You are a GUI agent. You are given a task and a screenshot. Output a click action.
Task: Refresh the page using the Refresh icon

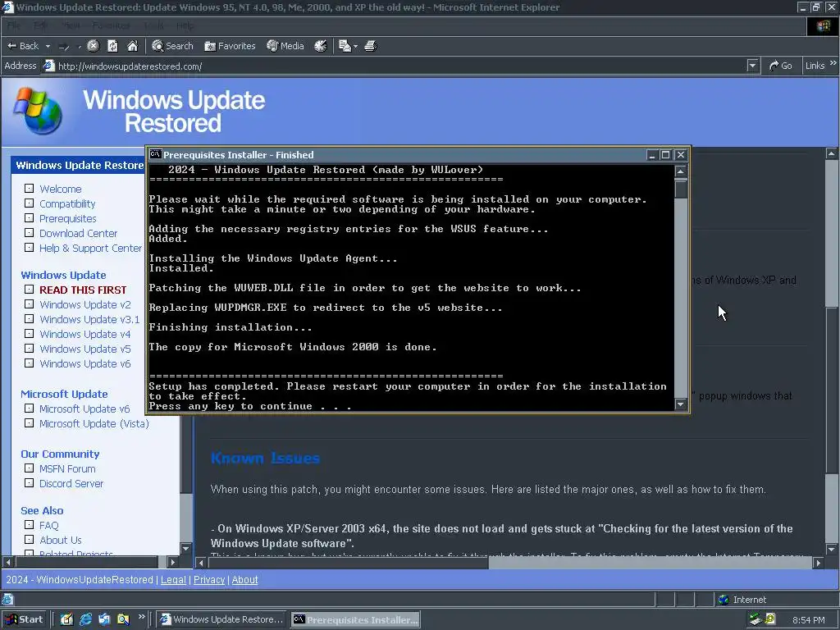(x=112, y=46)
